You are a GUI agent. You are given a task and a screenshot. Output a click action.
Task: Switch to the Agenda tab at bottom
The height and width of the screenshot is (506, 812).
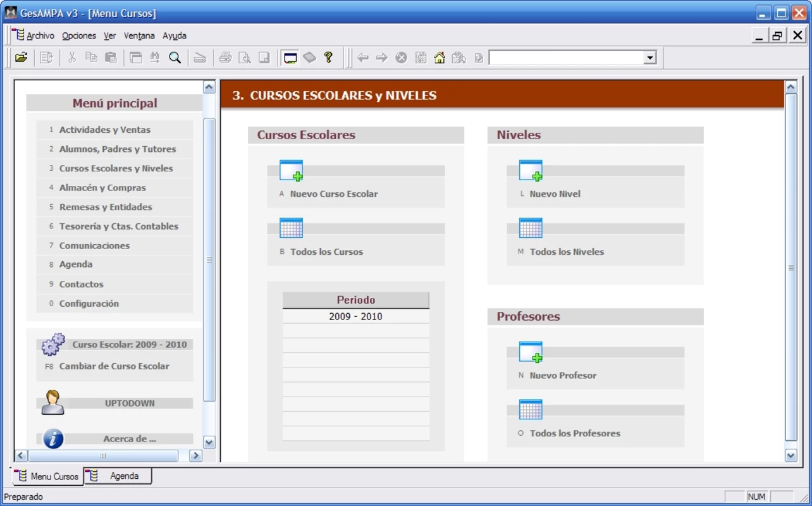click(119, 476)
